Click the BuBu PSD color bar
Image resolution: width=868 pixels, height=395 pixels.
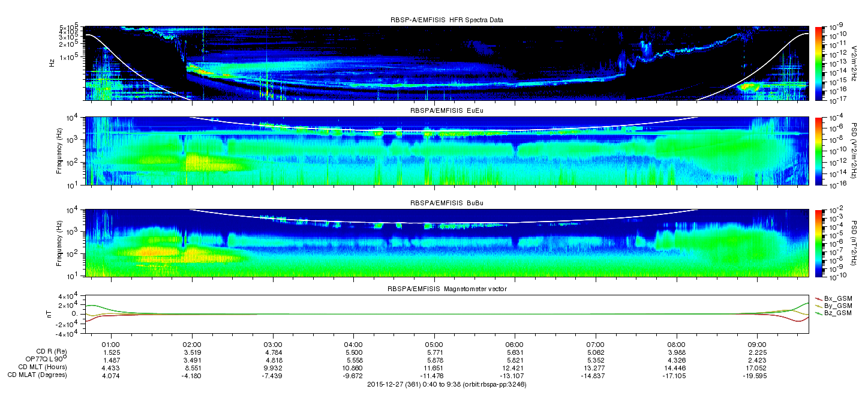818,243
